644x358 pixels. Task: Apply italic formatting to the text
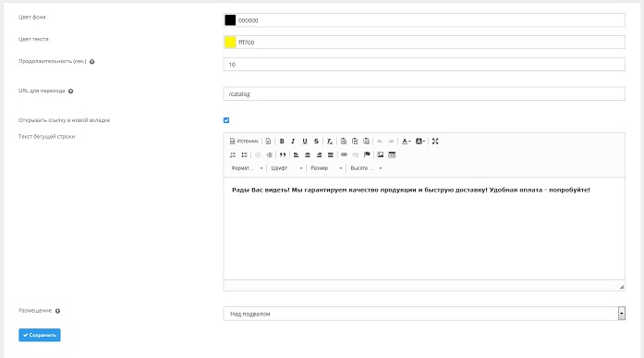pos(293,142)
